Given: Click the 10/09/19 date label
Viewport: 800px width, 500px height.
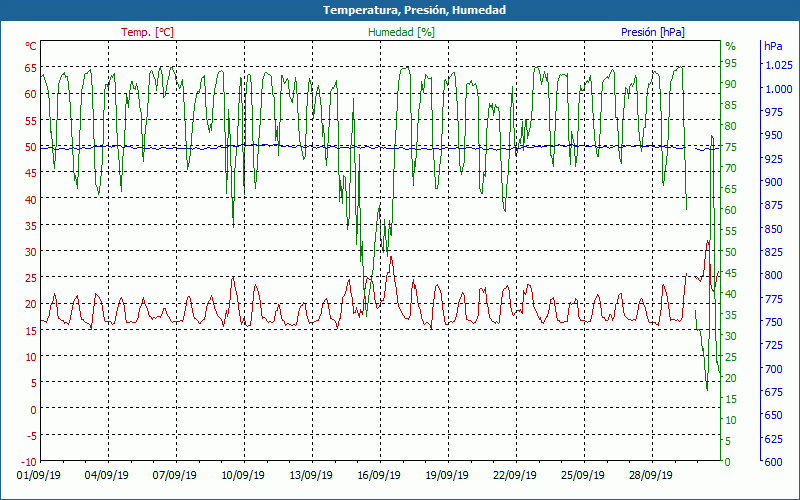Looking at the screenshot, I should 243,476.
